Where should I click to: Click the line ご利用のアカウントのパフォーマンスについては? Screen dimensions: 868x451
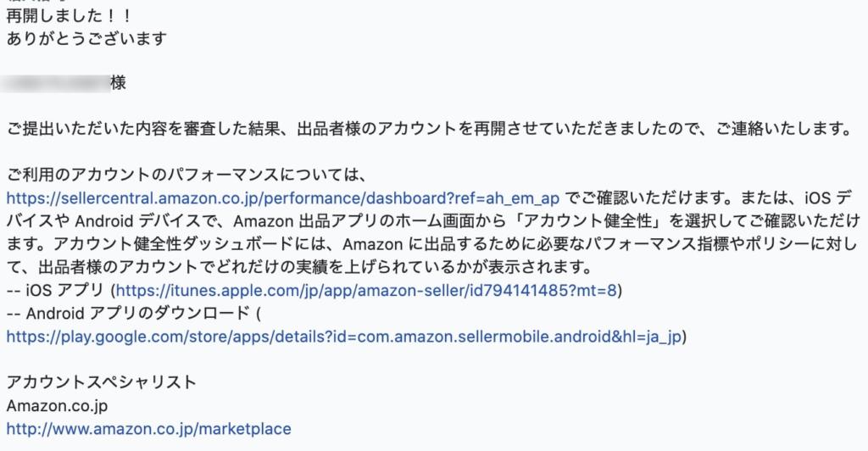pyautogui.click(x=186, y=175)
